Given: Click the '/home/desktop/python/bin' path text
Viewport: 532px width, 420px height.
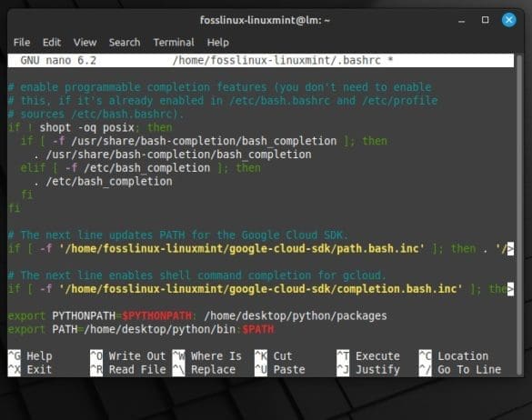Looking at the screenshot, I should pyautogui.click(x=159, y=329).
